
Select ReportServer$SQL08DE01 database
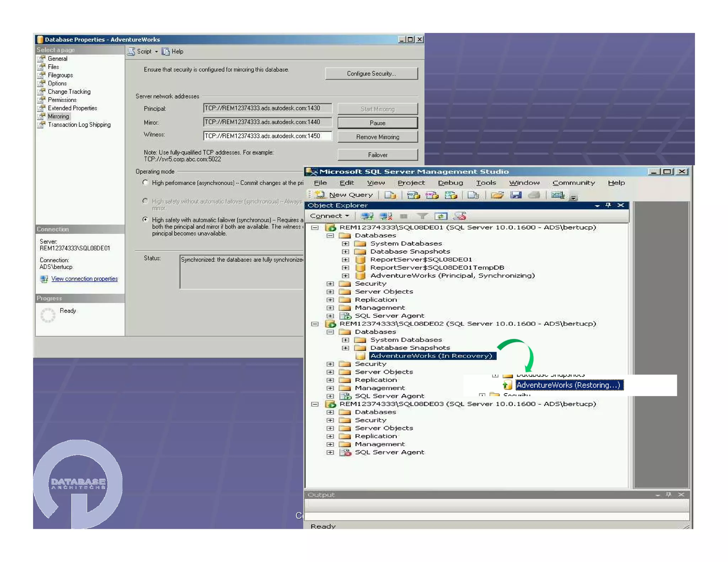tap(421, 260)
